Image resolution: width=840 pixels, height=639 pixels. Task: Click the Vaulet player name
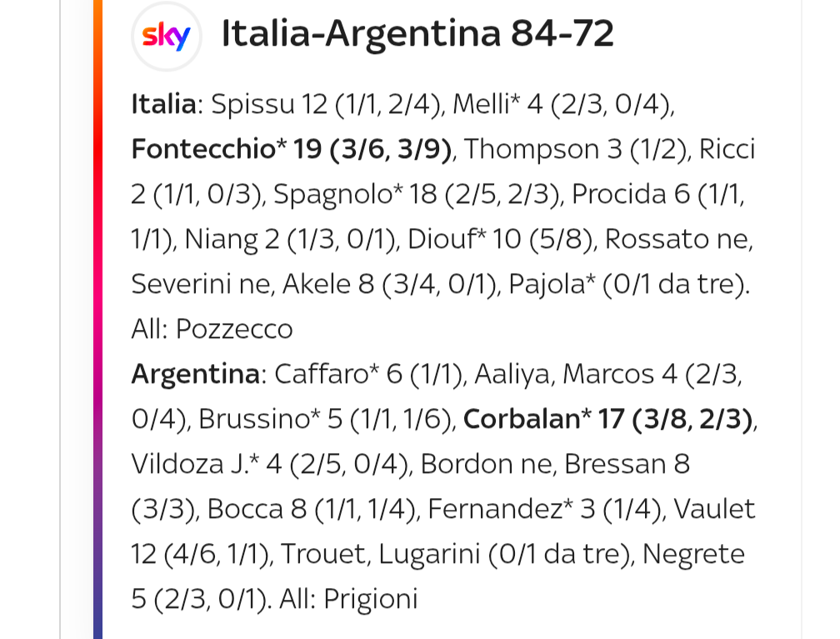pos(714,509)
